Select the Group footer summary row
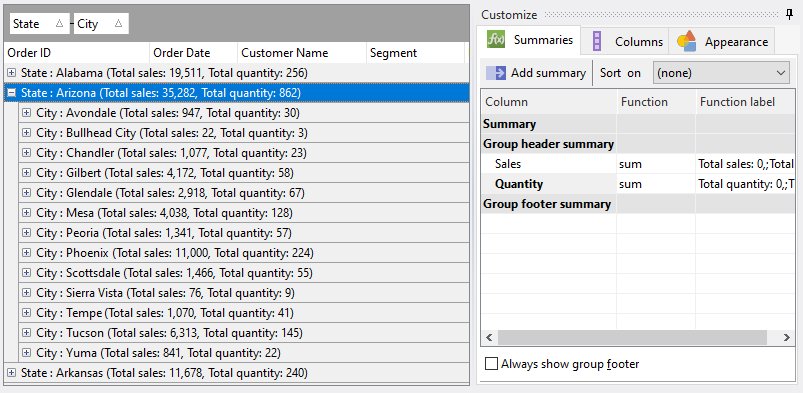Screen dimensions: 803x393 [x=638, y=204]
